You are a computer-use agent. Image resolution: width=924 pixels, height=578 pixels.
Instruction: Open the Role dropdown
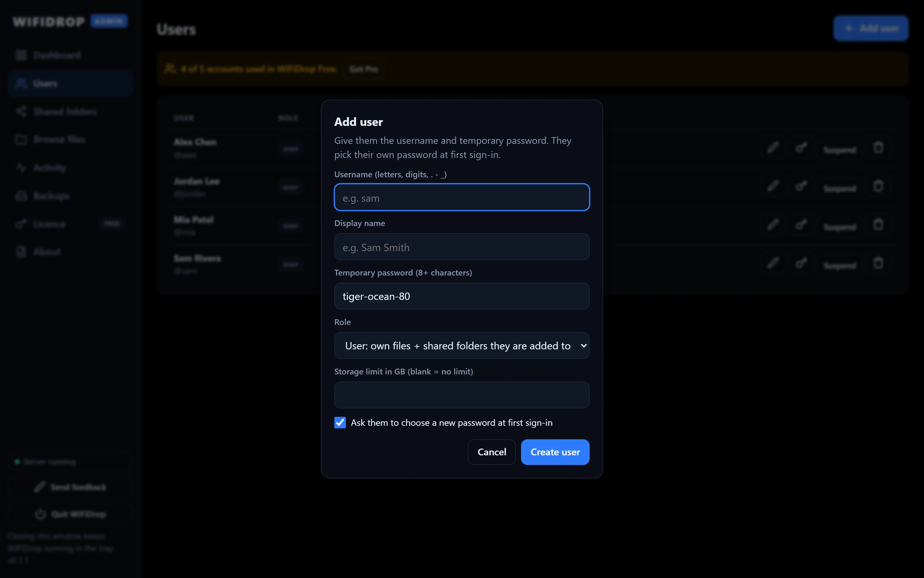(x=462, y=346)
